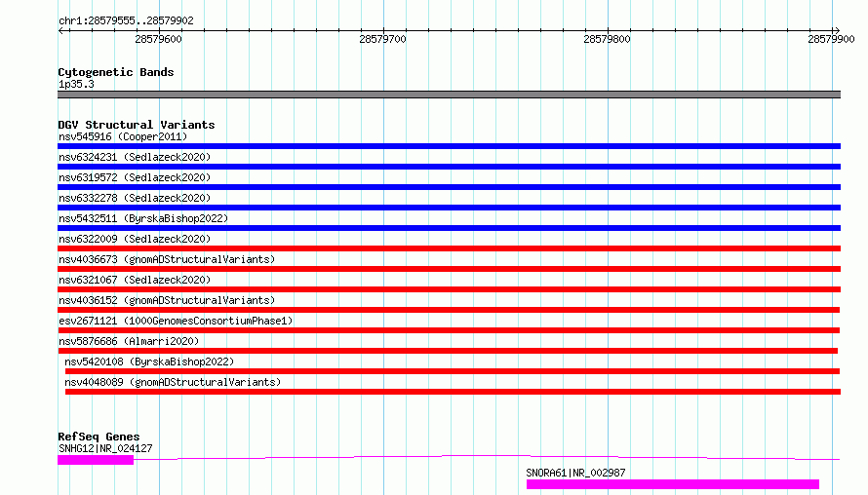The height and width of the screenshot is (495, 868).
Task: Click the chr1:28579555..28579902 region label
Action: (x=126, y=20)
